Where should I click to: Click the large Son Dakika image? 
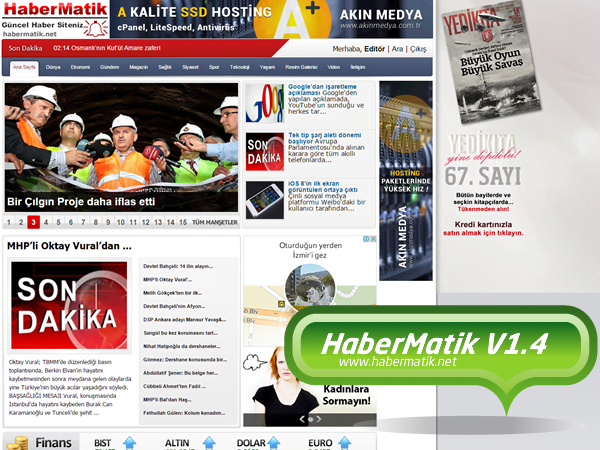pyautogui.click(x=69, y=305)
